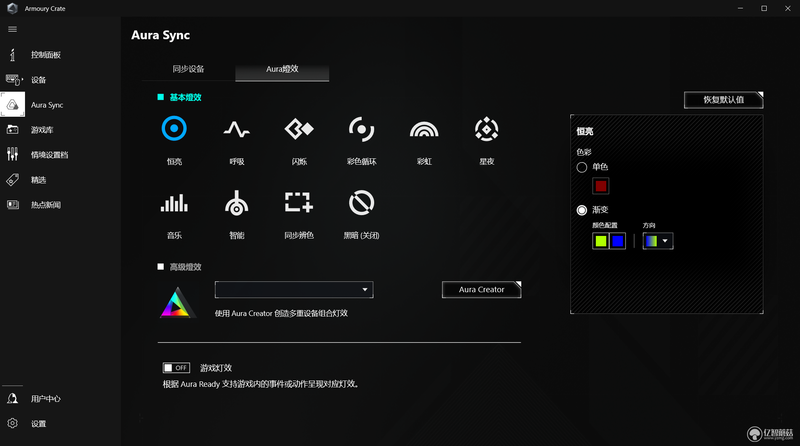800x446 pixels.
Task: Close the Armoury Crate window
Action: click(x=787, y=8)
